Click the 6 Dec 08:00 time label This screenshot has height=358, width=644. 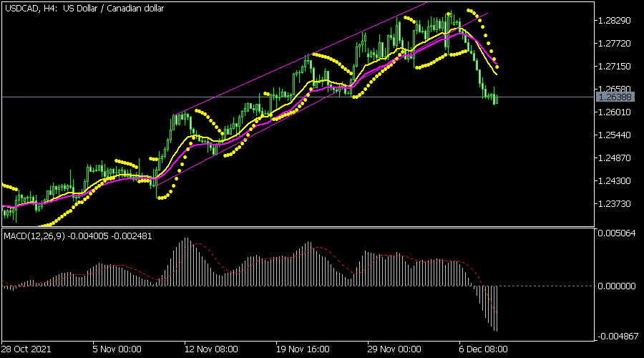(484, 349)
